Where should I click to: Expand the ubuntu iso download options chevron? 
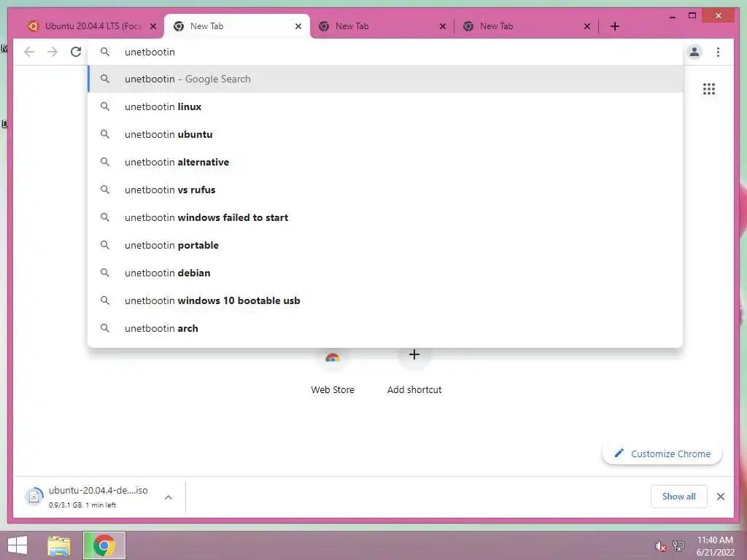169,497
